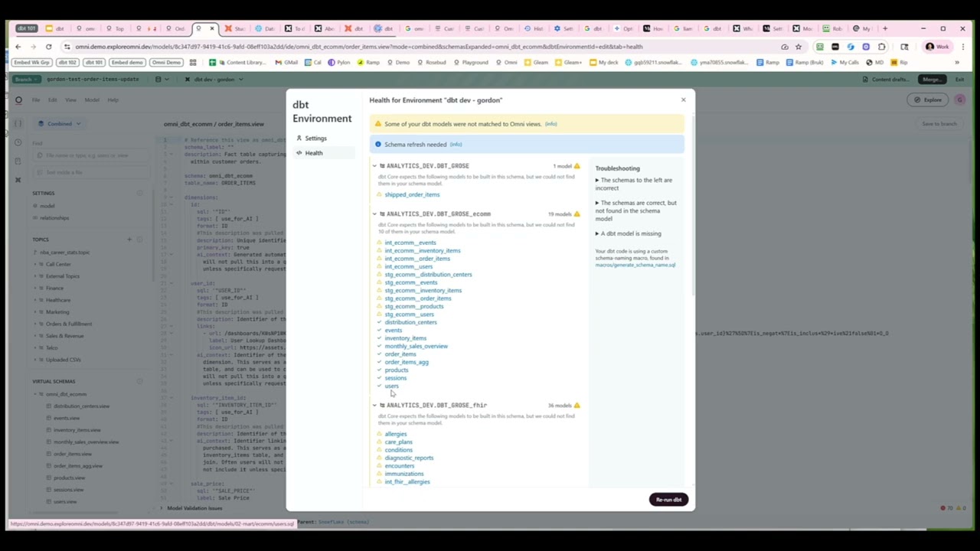The image size is (980, 551).
Task: Collapse the ANALYTICS_DEV.DBT_GROSE_fhir schema section
Action: 374,406
